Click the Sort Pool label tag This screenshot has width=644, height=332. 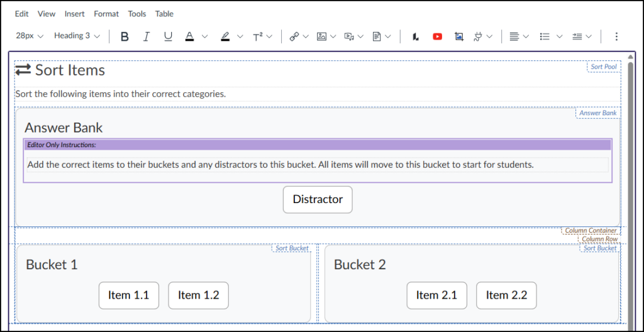(603, 67)
